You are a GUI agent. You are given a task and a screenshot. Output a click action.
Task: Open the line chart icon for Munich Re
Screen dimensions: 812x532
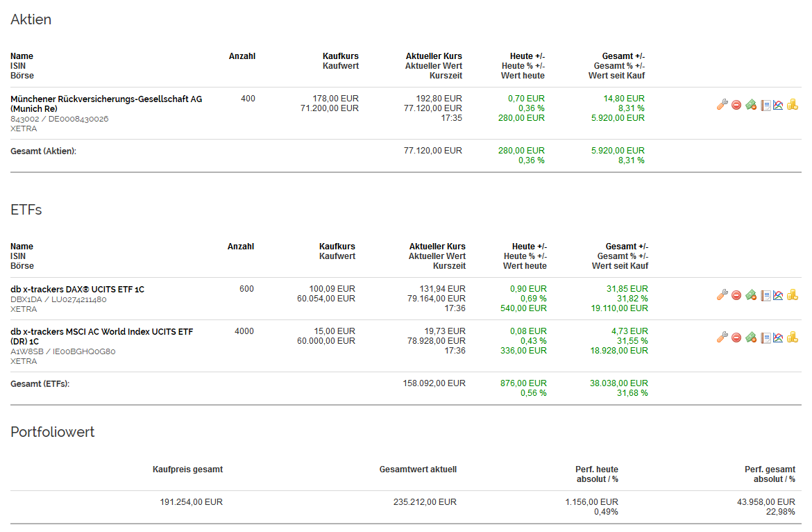click(778, 105)
